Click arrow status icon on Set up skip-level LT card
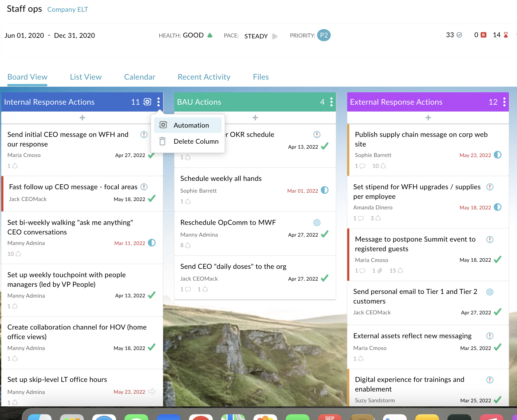The image size is (517, 420). pyautogui.click(x=152, y=392)
